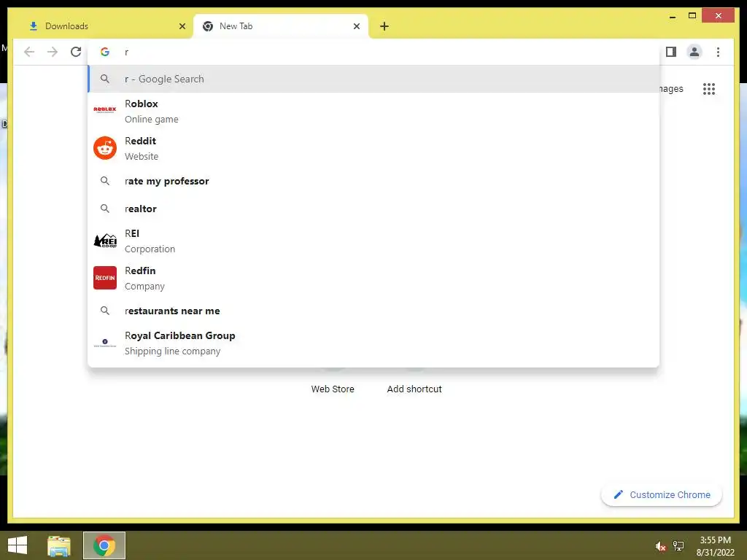Open the profile avatar menu

pyautogui.click(x=694, y=52)
